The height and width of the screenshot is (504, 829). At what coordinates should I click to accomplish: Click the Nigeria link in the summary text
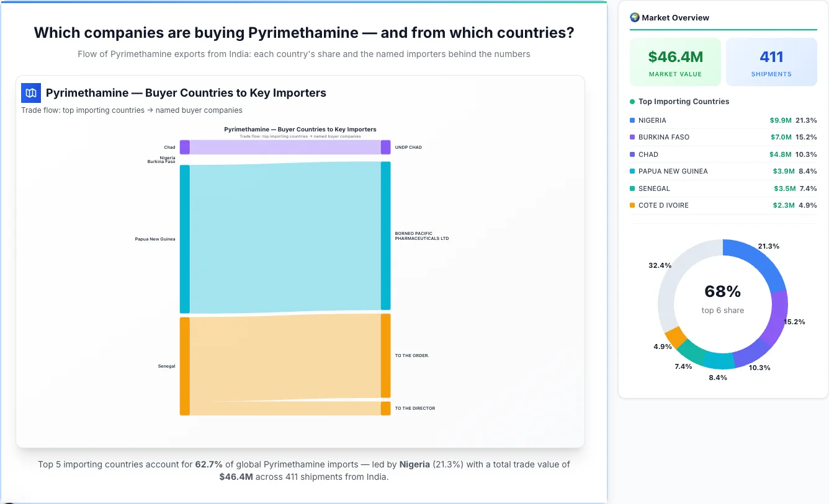click(x=413, y=464)
